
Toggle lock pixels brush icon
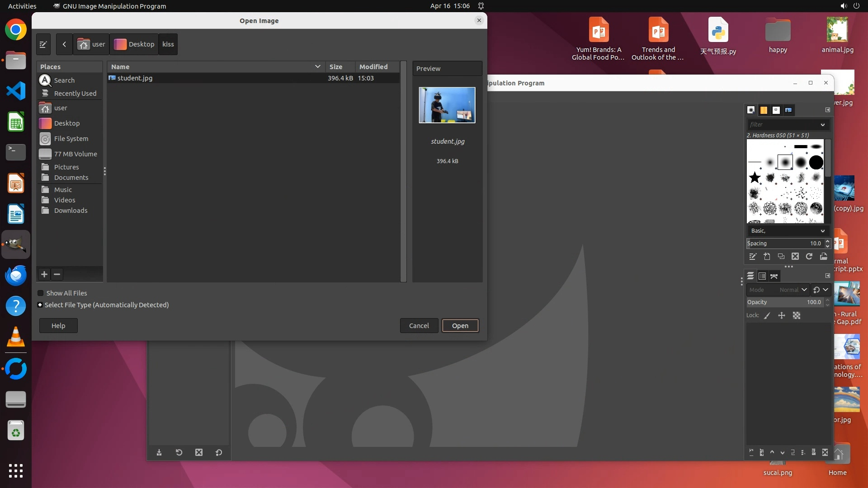pos(767,315)
